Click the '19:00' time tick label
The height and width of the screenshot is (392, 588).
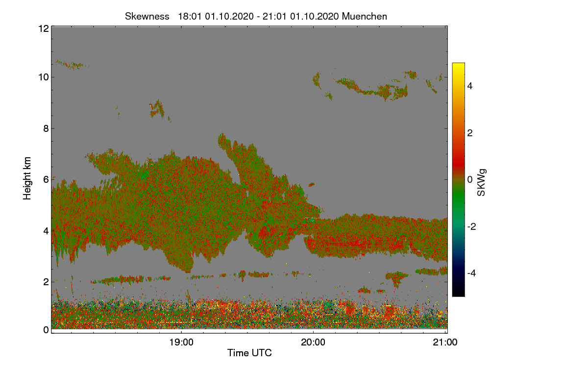181,343
